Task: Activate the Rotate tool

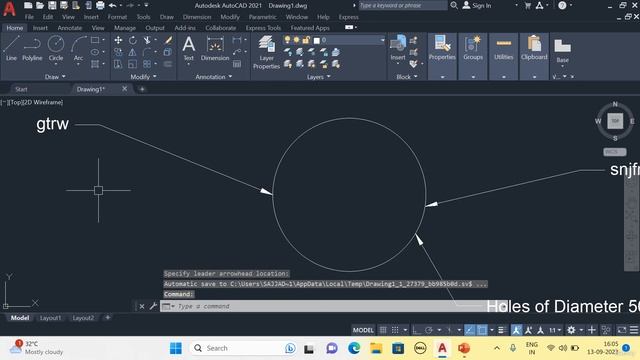Action: (x=133, y=40)
